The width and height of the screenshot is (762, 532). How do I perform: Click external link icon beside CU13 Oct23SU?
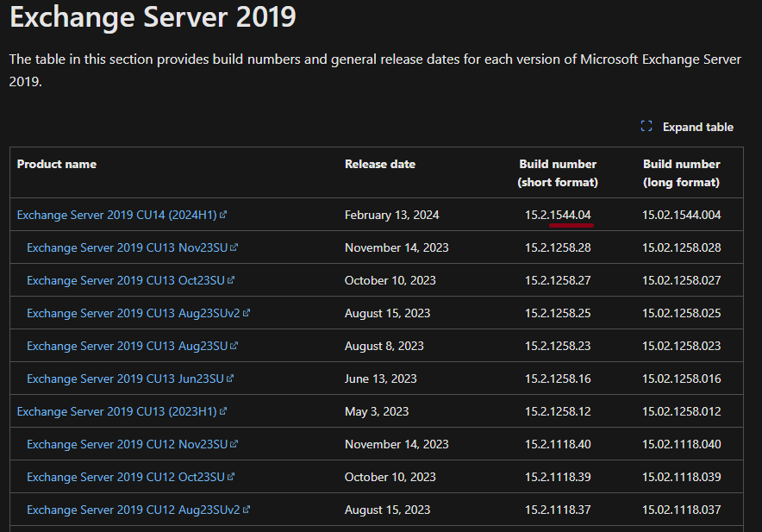(231, 280)
